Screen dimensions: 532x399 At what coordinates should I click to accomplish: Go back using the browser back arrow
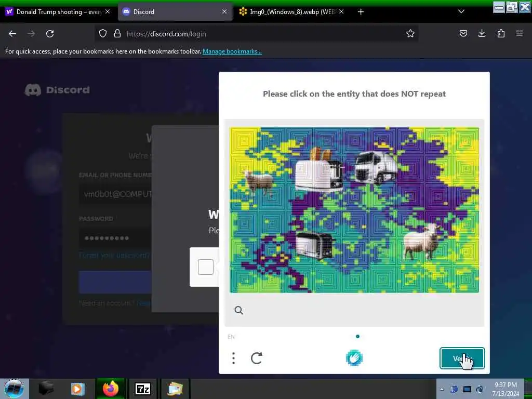pyautogui.click(x=12, y=34)
